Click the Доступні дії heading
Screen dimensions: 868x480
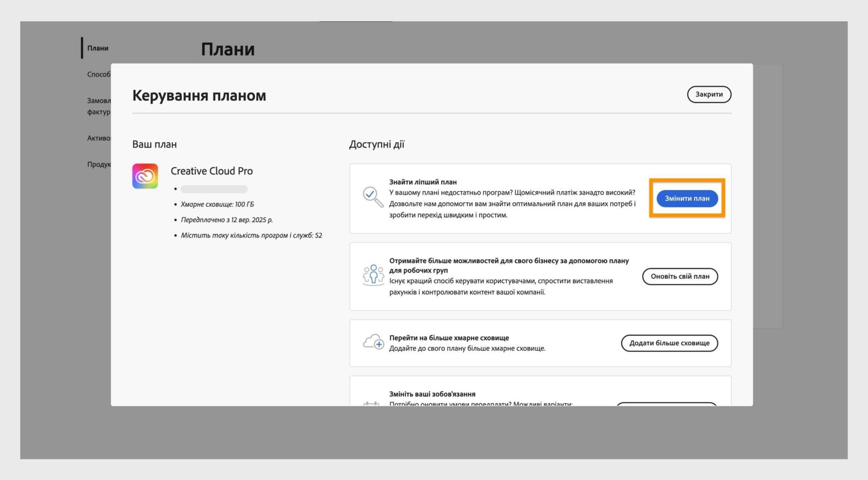tap(377, 144)
